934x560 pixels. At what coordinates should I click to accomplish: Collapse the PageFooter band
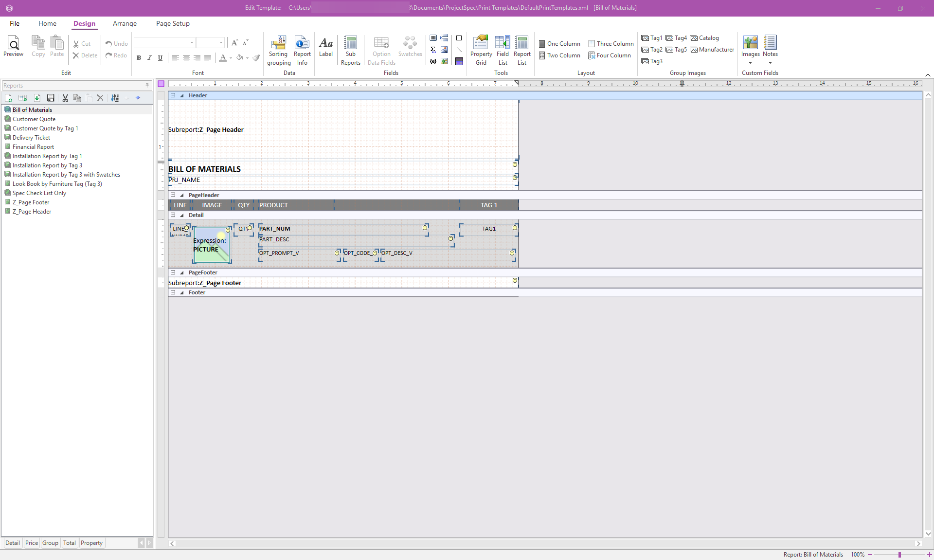[x=173, y=272]
